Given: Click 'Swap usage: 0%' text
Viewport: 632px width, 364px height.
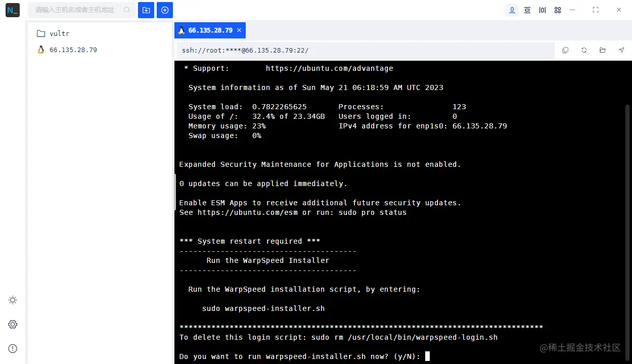Looking at the screenshot, I should [x=224, y=135].
